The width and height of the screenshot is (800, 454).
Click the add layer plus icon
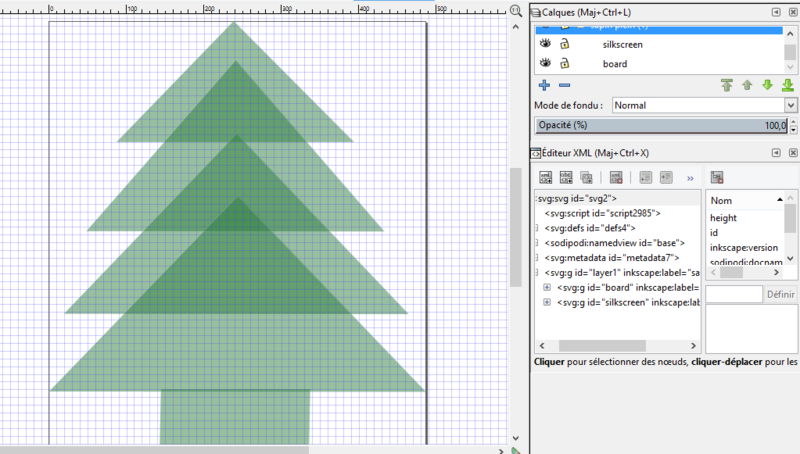click(545, 86)
